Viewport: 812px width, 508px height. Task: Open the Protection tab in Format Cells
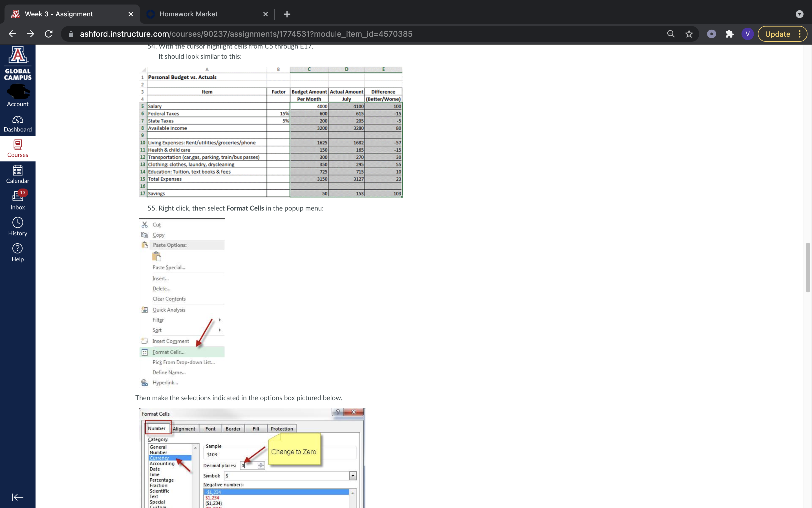click(x=282, y=429)
